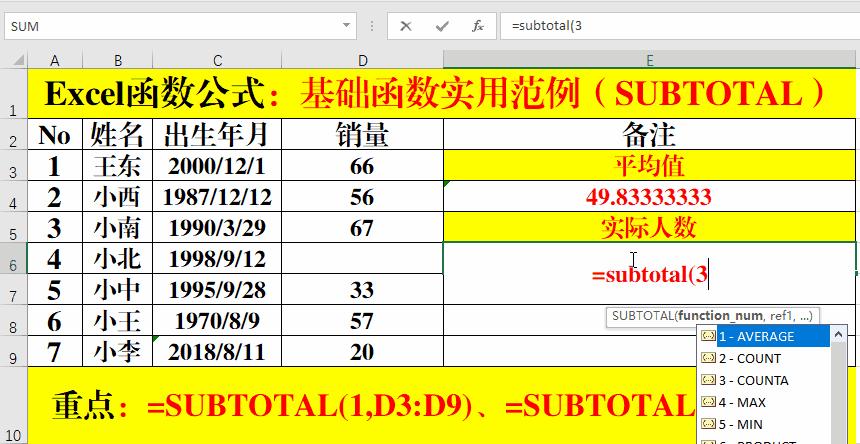Select date cell 2018/8/11

pos(217,351)
